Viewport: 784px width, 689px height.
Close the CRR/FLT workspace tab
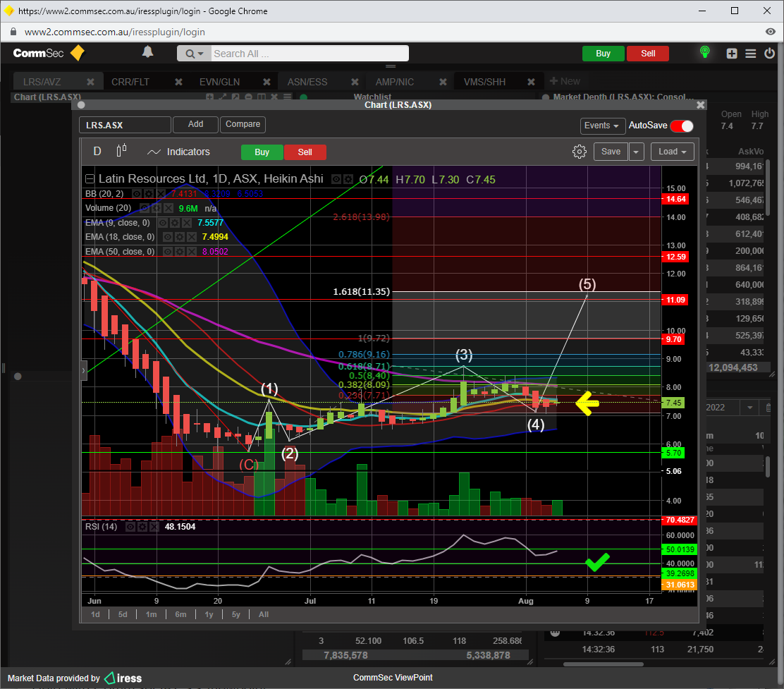pyautogui.click(x=178, y=82)
